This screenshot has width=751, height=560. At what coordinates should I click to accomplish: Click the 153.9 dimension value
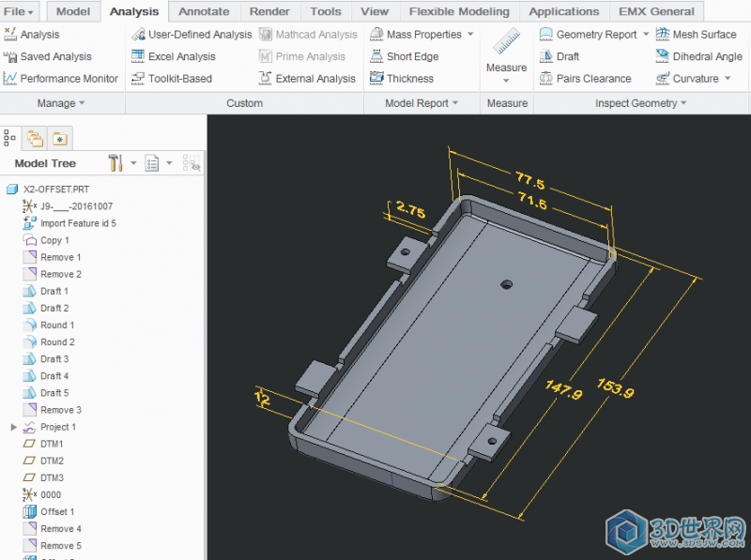(x=616, y=387)
